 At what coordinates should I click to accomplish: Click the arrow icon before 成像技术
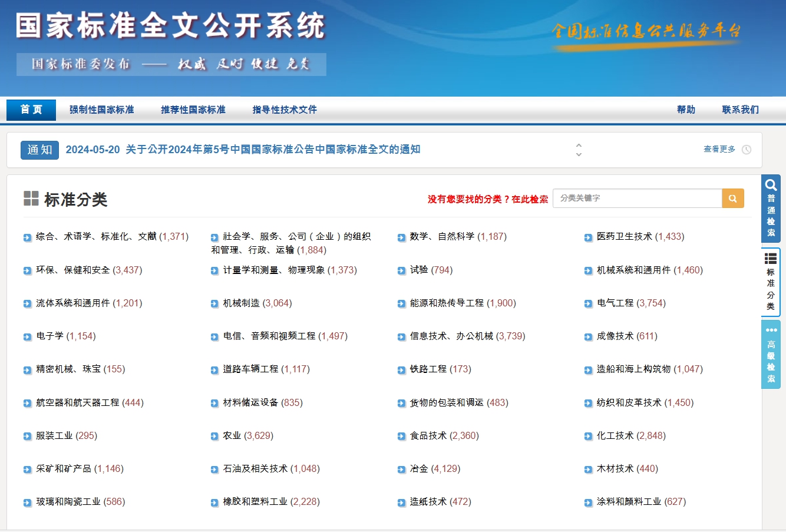tap(589, 337)
